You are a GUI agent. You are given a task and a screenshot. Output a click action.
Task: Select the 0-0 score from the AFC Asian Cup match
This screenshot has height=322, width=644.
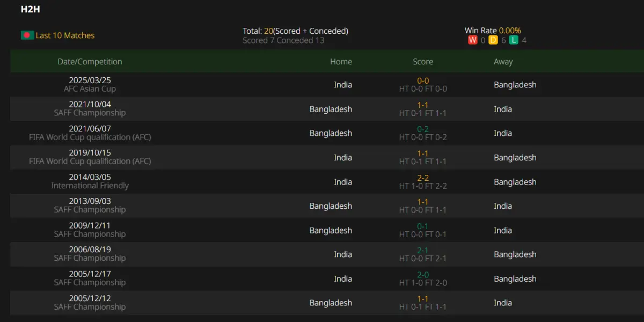[423, 80]
